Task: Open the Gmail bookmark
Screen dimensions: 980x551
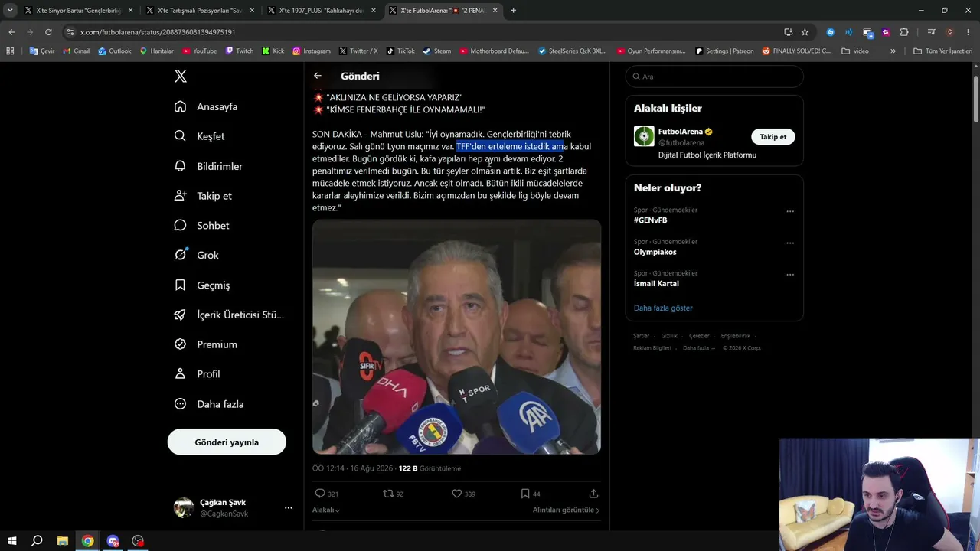Action: 76,51
